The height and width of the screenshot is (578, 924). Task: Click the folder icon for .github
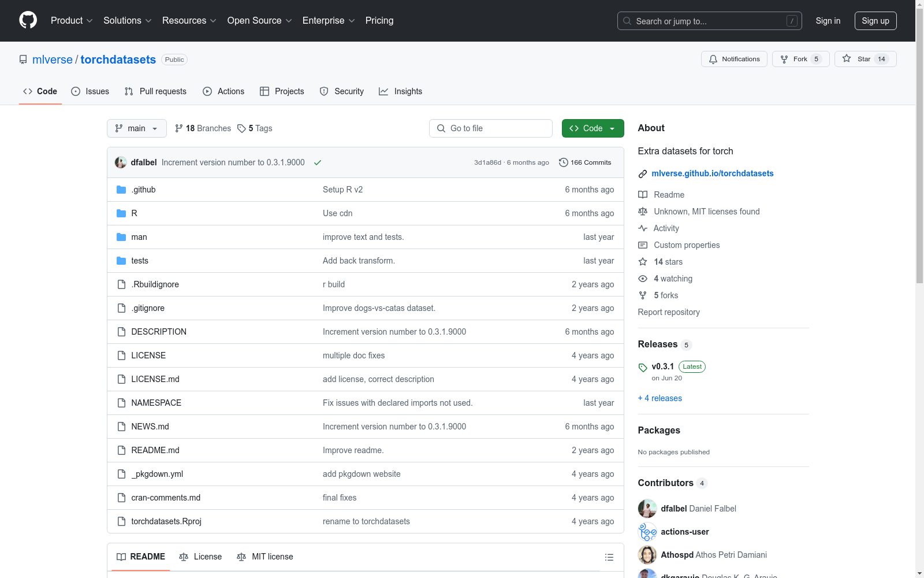121,190
